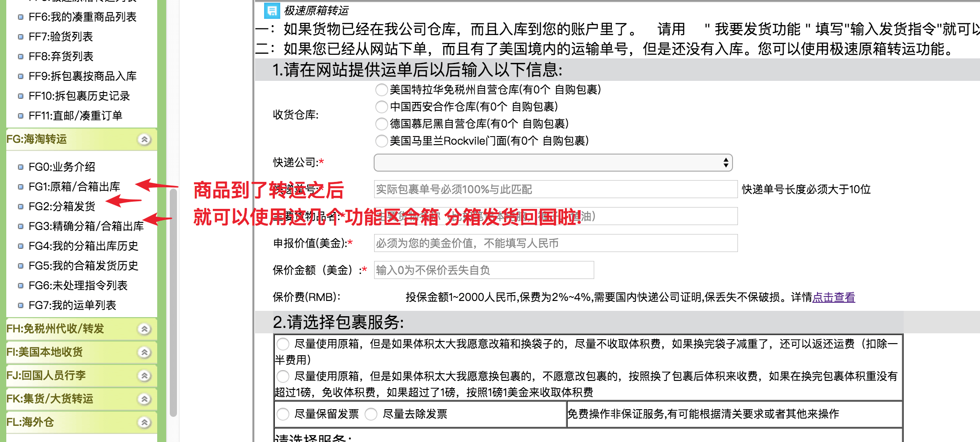Select 中国西安合作仓库 radio button

pos(381,107)
